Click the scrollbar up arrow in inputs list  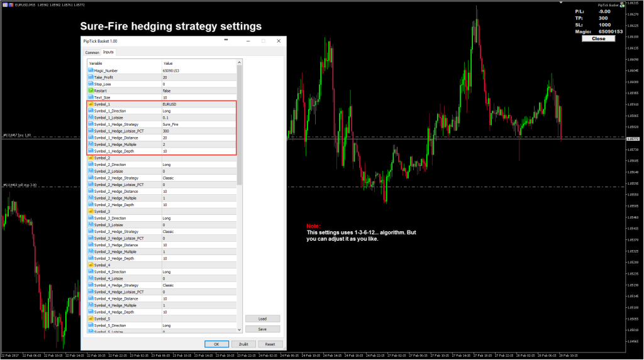(240, 62)
